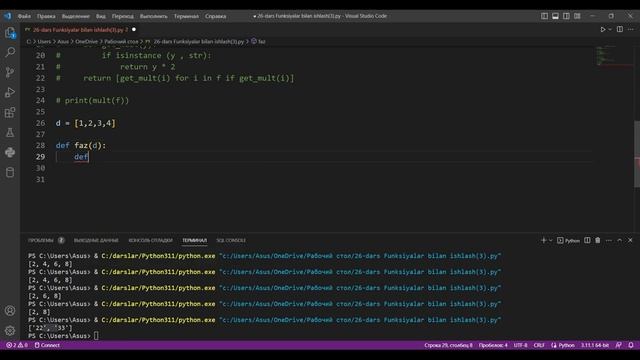Maximize the panel size with the chevron up

pyautogui.click(x=620, y=240)
